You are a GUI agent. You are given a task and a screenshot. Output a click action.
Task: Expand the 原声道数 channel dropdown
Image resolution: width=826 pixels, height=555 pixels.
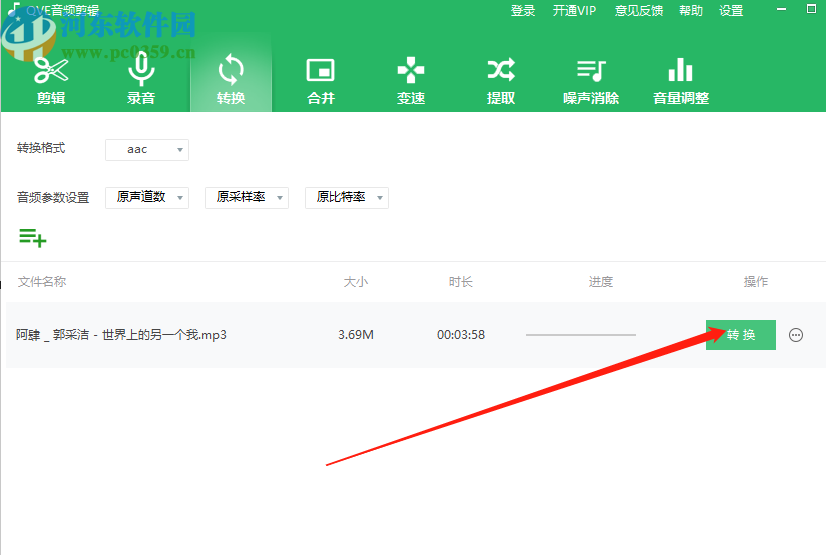pyautogui.click(x=147, y=197)
